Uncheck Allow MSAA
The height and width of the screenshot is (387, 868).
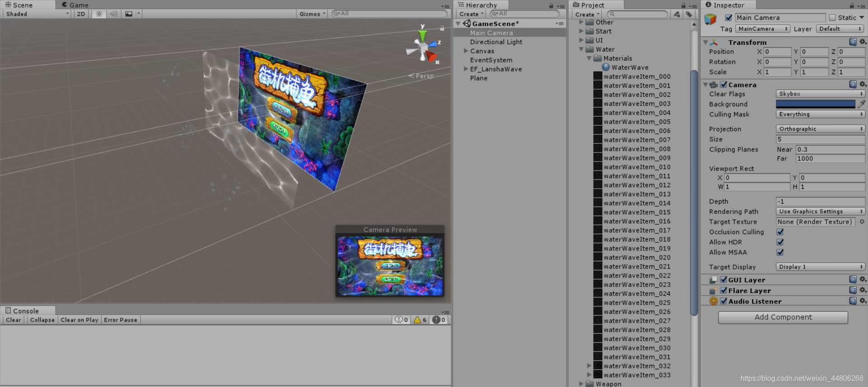coord(780,252)
